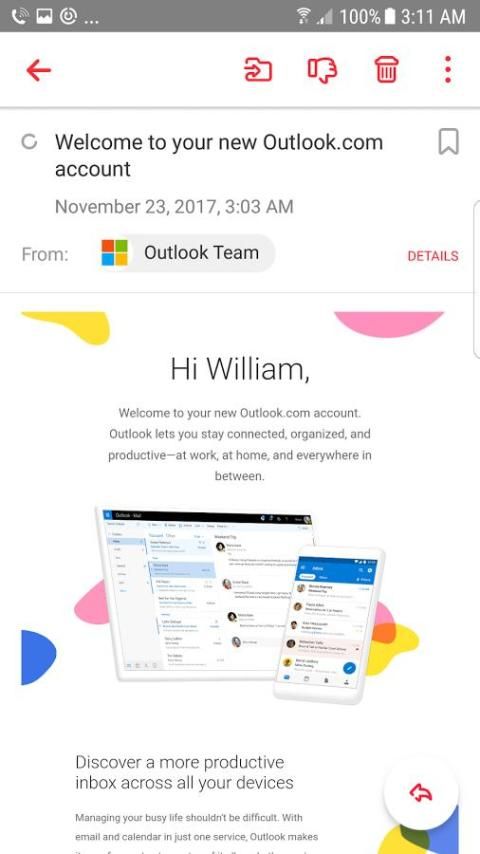Screen dimensions: 480x854
Task: Tap the Microsoft logo avatar
Action: coord(114,253)
